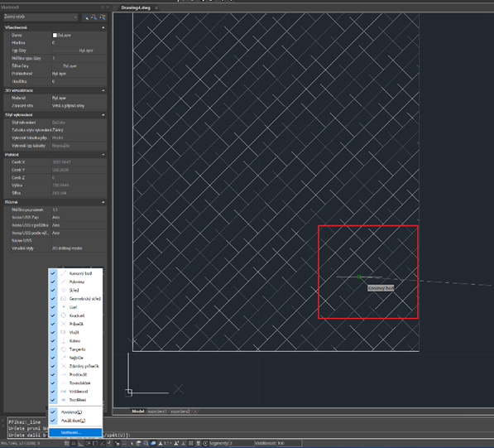Collapse the Styl vykreslení section
This screenshot has height=448, width=494.
tap(103, 115)
